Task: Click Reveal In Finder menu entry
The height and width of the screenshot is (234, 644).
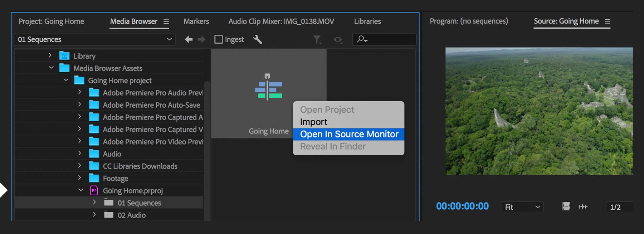Action: [x=348, y=146]
